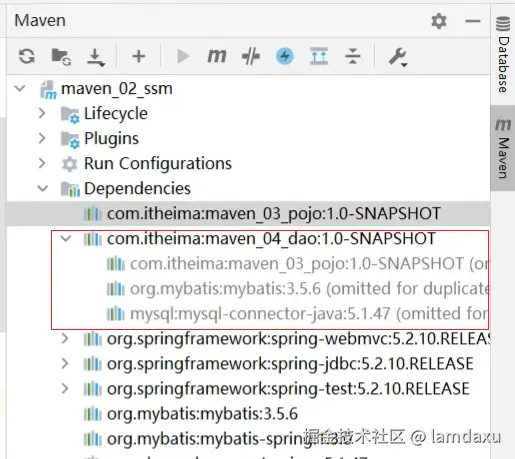Screen dimensions: 515x459
Task: Click library icon beside mybatis-spring
Action: (x=93, y=439)
